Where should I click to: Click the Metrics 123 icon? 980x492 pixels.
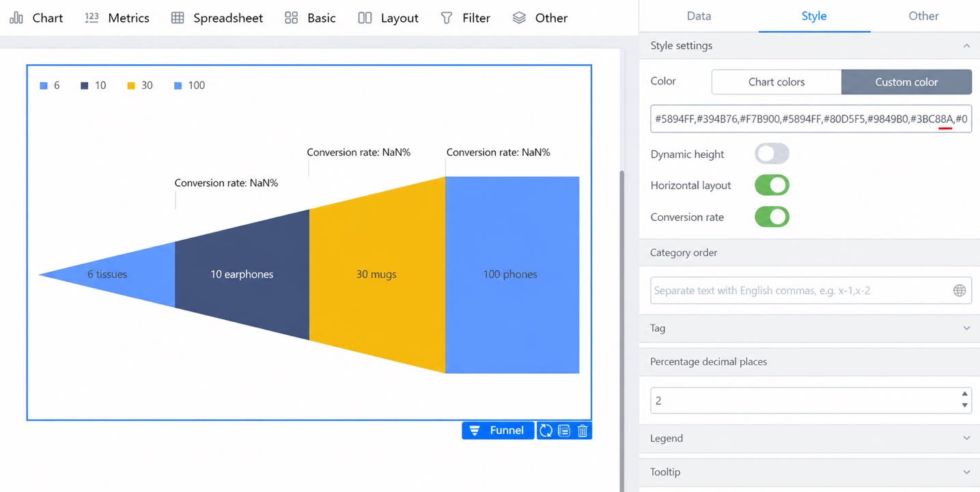[92, 18]
